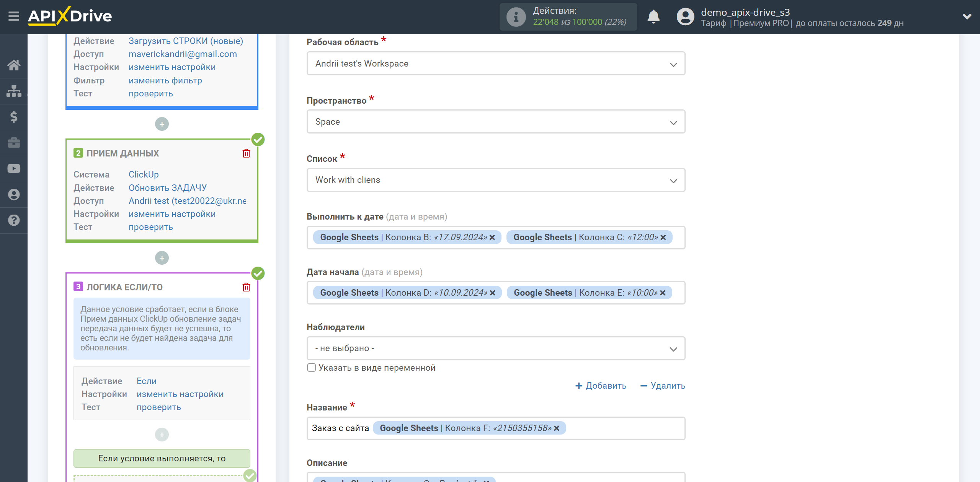Viewport: 980px width, 482px height.
Task: Click изменить настройки in source block
Action: pyautogui.click(x=172, y=67)
